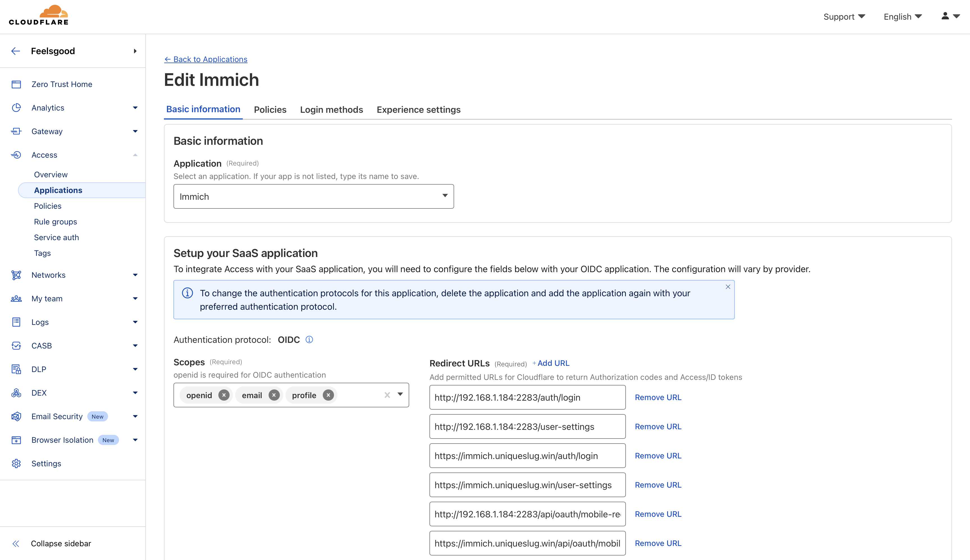Click Collapse sidebar text
Image resolution: width=970 pixels, height=560 pixels.
(x=61, y=543)
